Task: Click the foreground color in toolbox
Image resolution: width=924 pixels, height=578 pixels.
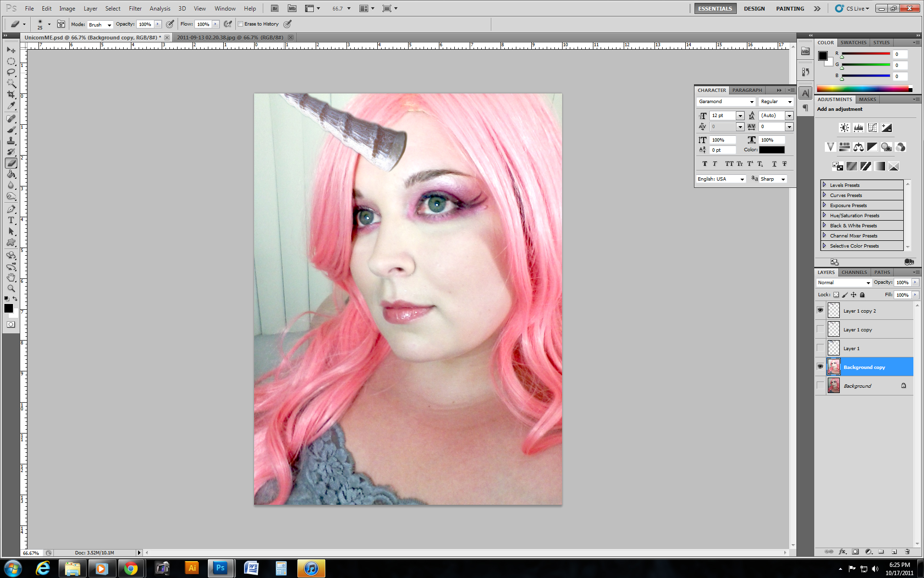Action: [8, 308]
